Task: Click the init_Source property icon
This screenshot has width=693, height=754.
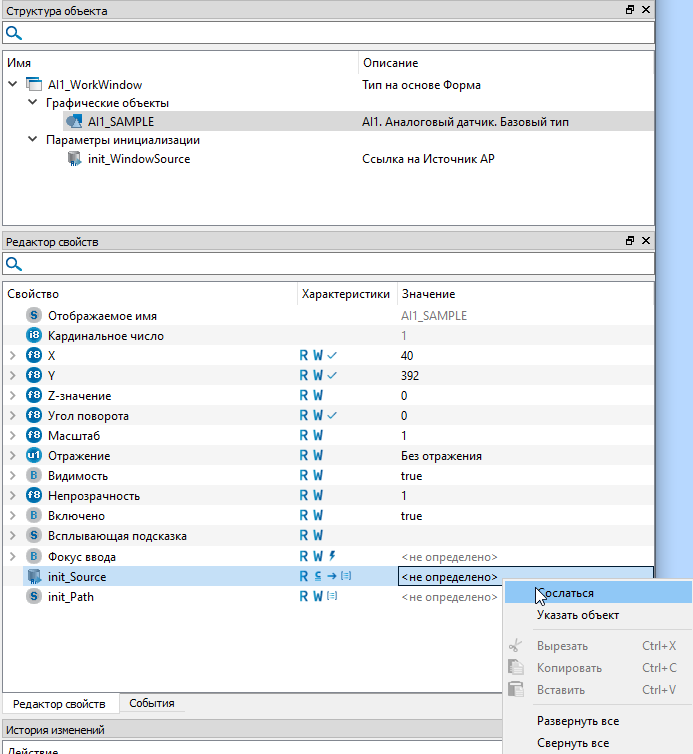Action: 34,577
